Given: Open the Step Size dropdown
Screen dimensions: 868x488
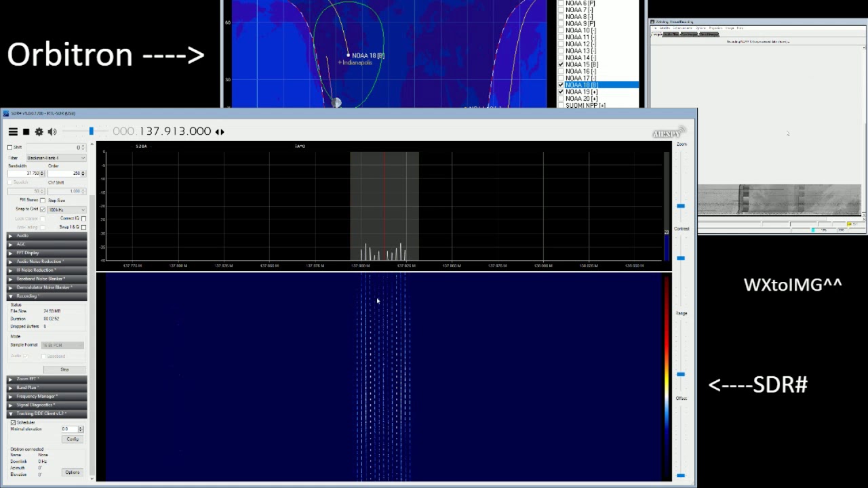Looking at the screenshot, I should click(x=67, y=209).
